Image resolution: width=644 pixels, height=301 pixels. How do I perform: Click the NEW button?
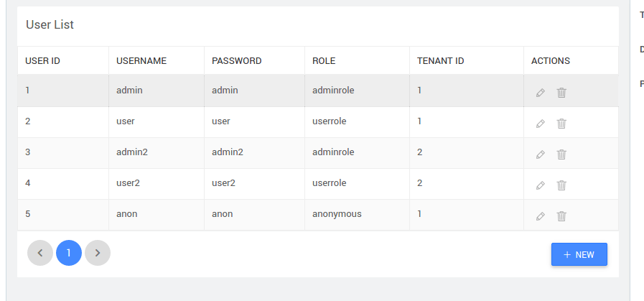(x=579, y=254)
